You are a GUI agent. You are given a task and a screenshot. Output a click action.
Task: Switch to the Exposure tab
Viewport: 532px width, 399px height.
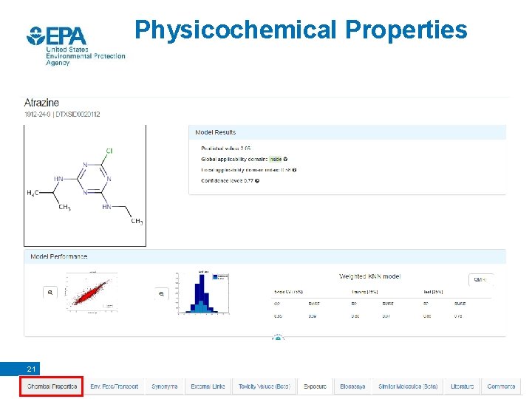click(315, 386)
